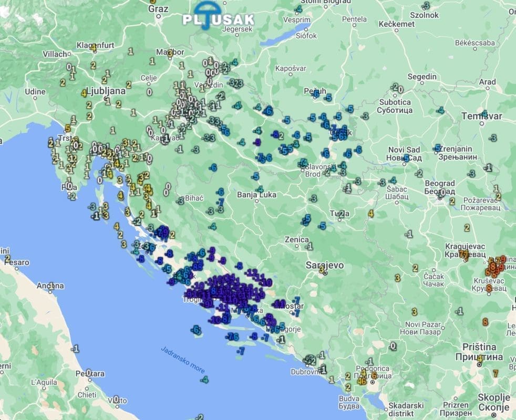
Task: Select the yellow 4 marker on Klagenfurt
Action: pyautogui.click(x=93, y=47)
